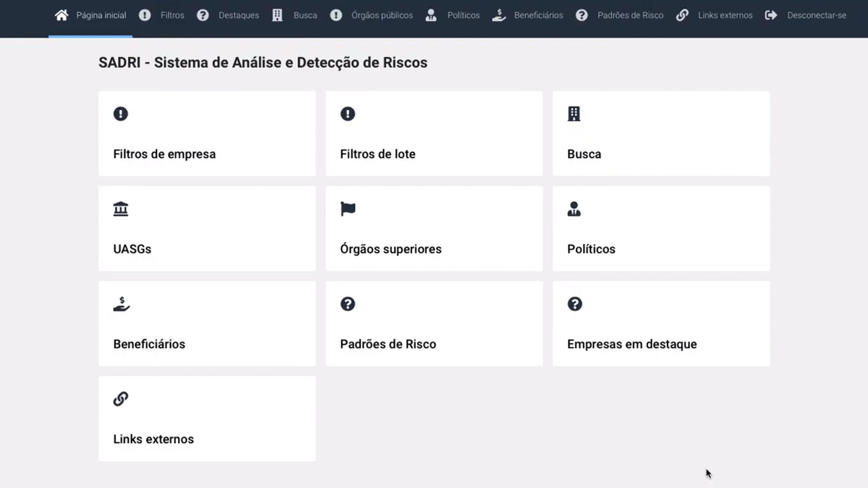The image size is (868, 488).
Task: Click the SADRI page heading
Action: [x=263, y=62]
